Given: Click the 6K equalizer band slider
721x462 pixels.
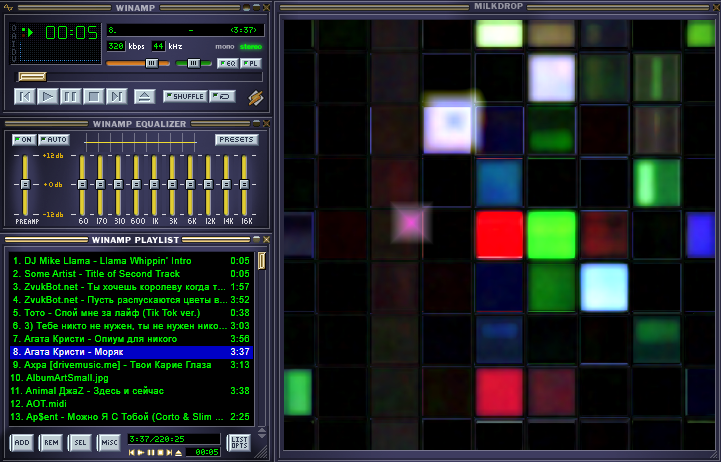Looking at the screenshot, I should (x=190, y=184).
